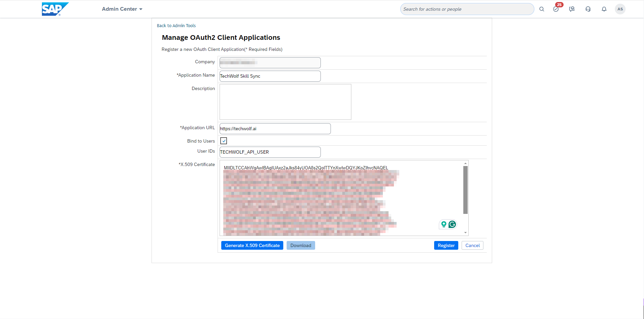Click inside the Application URL field
Viewport: 644px width, 319px height.
[275, 129]
